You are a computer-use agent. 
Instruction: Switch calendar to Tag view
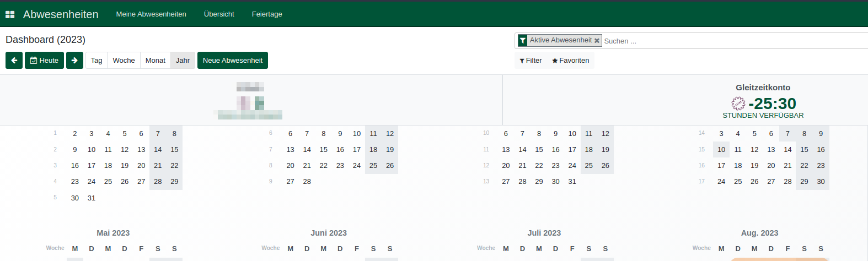tap(97, 61)
